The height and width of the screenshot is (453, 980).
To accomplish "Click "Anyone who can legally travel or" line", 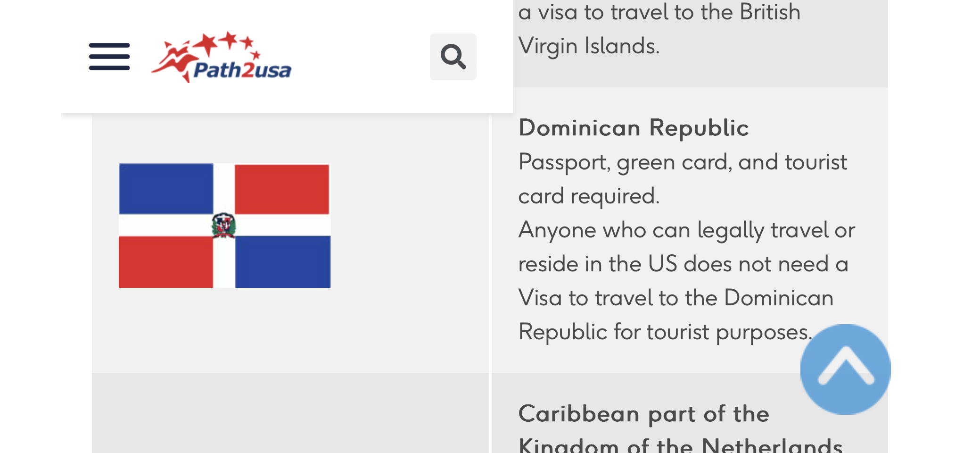I will click(x=687, y=230).
